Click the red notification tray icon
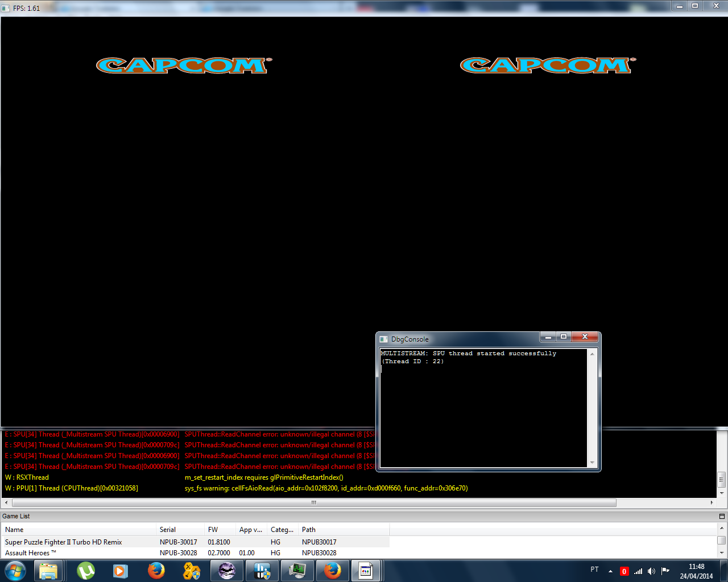The width and height of the screenshot is (728, 582). click(x=624, y=571)
